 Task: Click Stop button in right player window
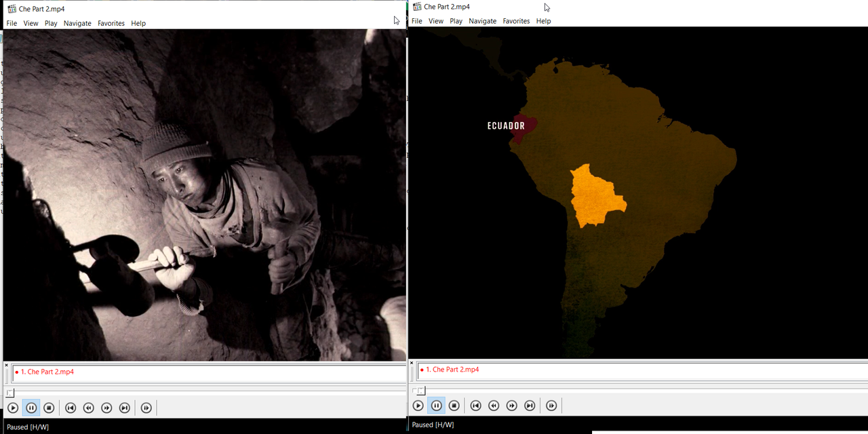(x=454, y=406)
